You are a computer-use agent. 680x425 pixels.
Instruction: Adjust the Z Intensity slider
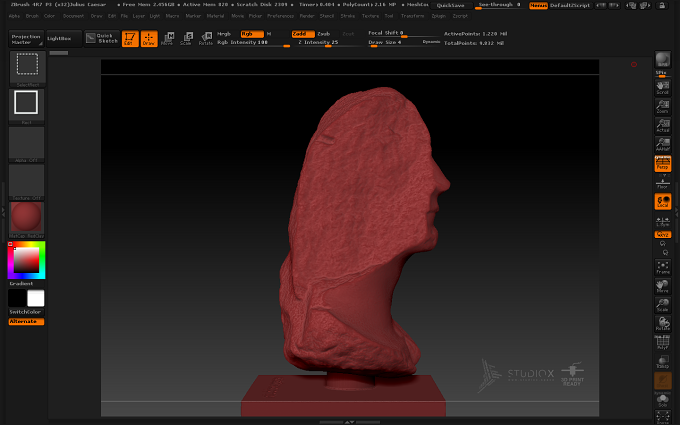tap(329, 42)
